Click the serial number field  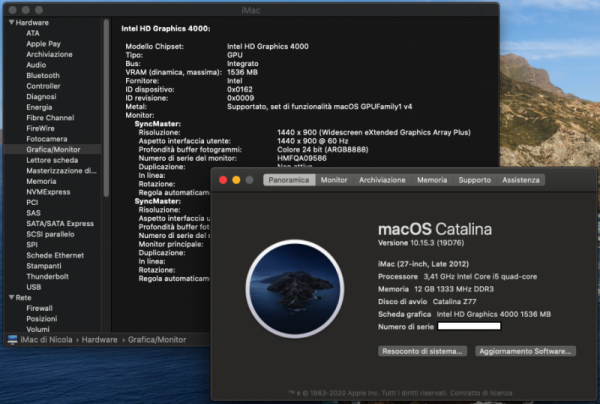[469, 326]
